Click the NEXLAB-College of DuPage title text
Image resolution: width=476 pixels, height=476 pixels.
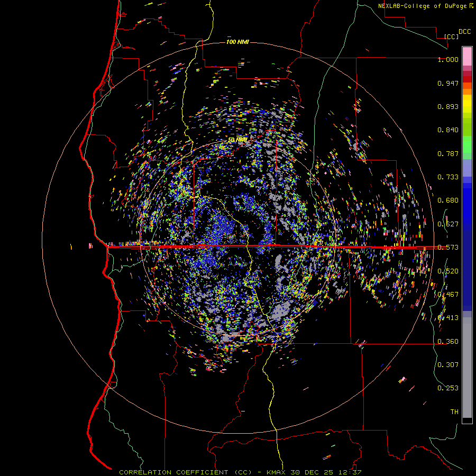click(423, 6)
